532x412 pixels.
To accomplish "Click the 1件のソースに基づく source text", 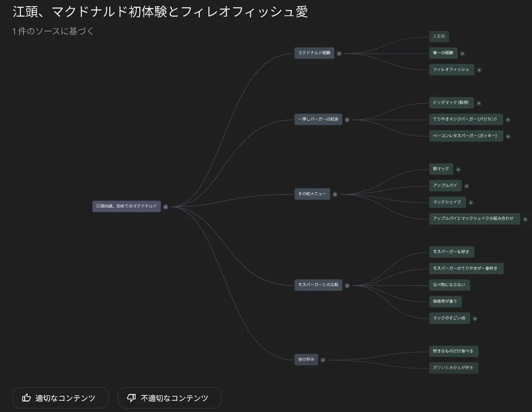I will [53, 31].
